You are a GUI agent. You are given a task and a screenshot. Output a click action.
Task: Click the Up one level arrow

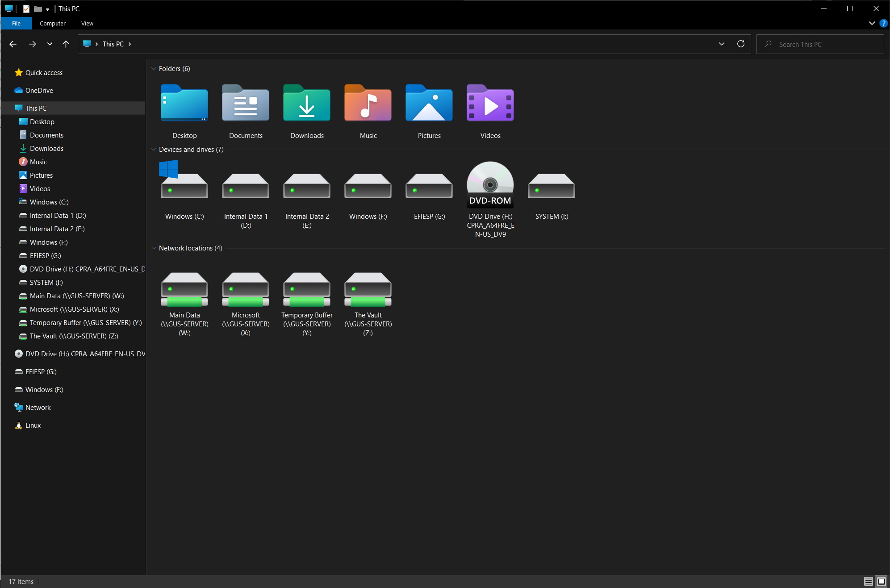point(66,44)
